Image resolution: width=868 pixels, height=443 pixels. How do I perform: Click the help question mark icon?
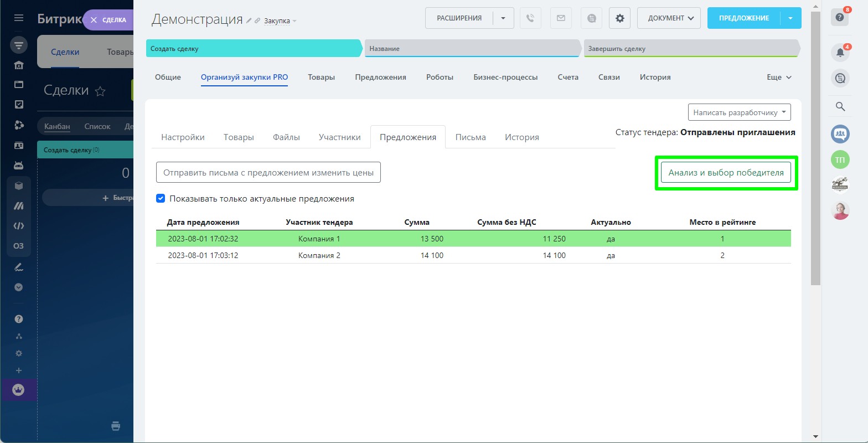tap(840, 18)
